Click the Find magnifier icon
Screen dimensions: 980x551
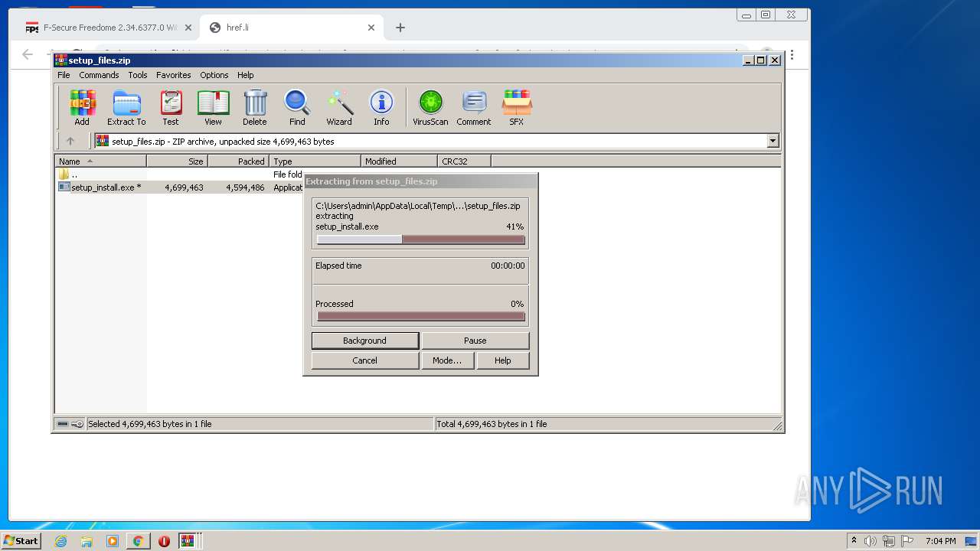[297, 108]
